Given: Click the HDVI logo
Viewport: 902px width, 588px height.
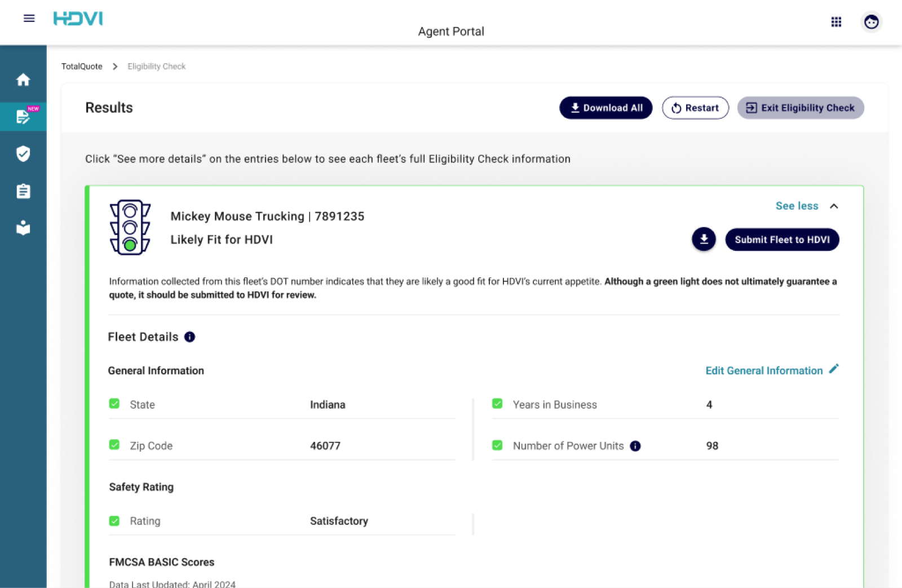Looking at the screenshot, I should click(78, 19).
